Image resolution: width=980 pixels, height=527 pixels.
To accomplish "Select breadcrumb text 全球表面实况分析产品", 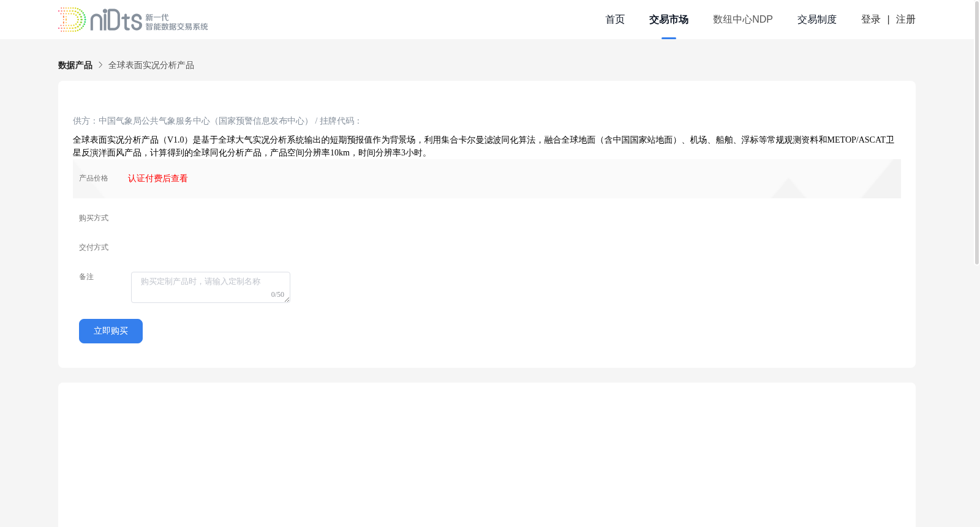I will tap(151, 65).
